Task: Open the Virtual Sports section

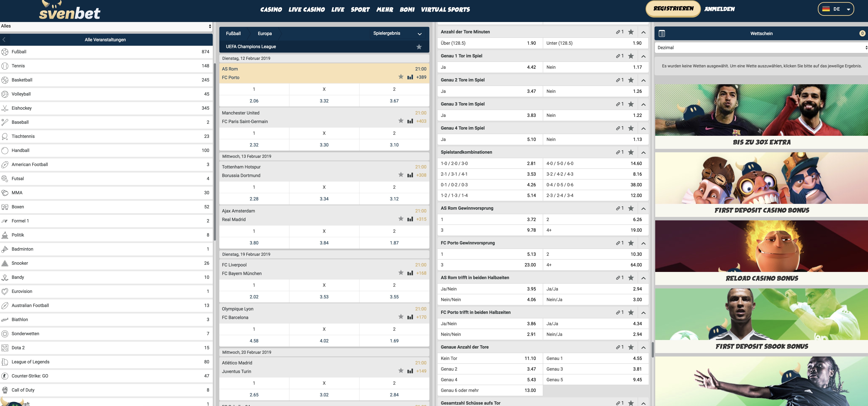Action: tap(445, 9)
